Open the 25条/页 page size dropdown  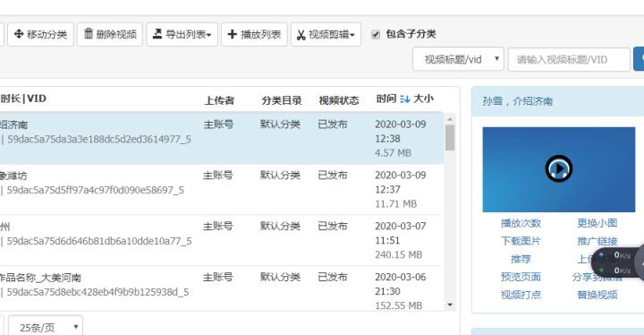[x=46, y=326]
